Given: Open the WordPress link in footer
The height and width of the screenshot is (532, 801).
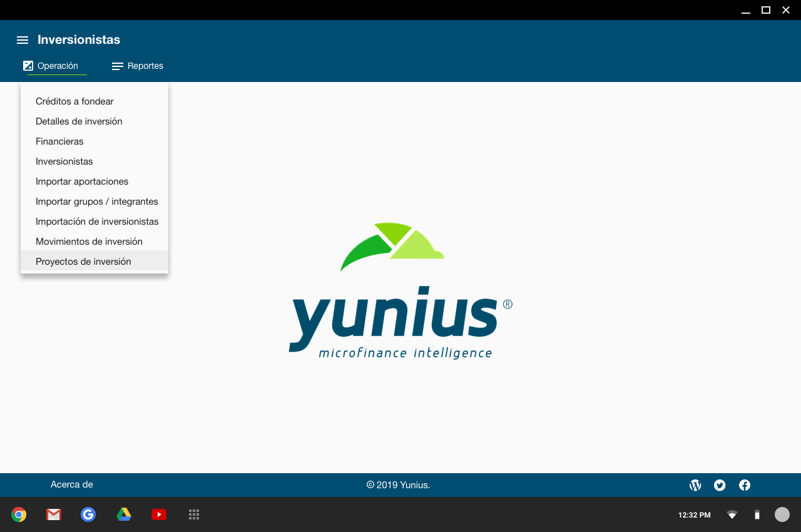Looking at the screenshot, I should [695, 485].
